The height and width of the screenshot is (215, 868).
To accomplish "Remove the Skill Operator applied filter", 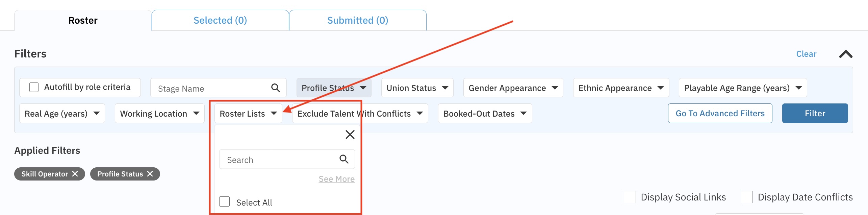I will click(x=75, y=174).
